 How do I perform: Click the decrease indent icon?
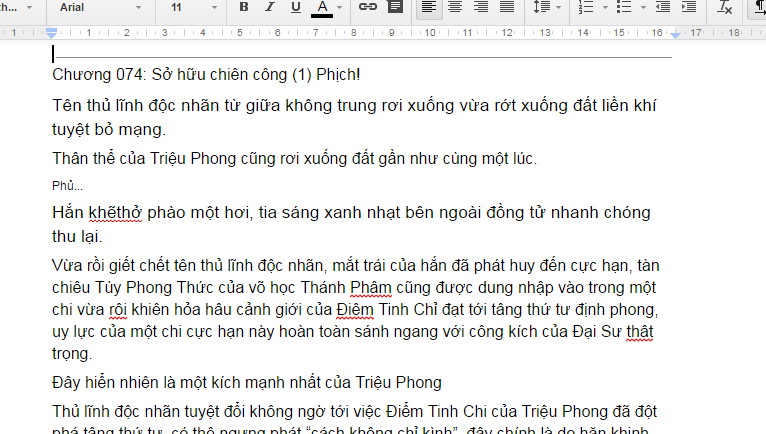click(x=661, y=8)
